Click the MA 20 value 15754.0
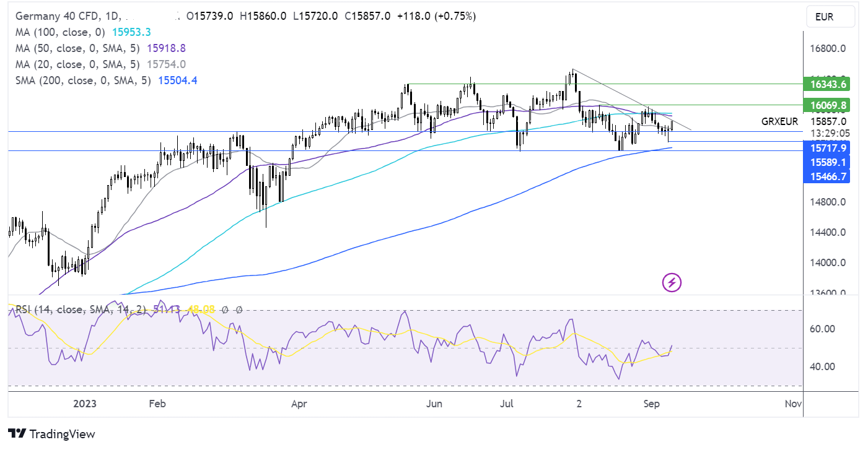This screenshot has width=868, height=450. point(166,64)
